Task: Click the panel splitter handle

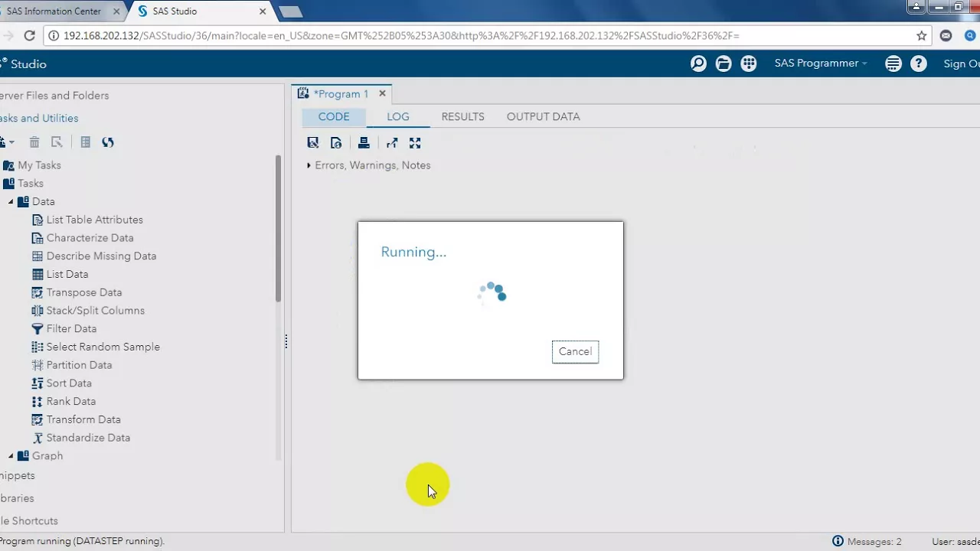Action: tap(286, 341)
